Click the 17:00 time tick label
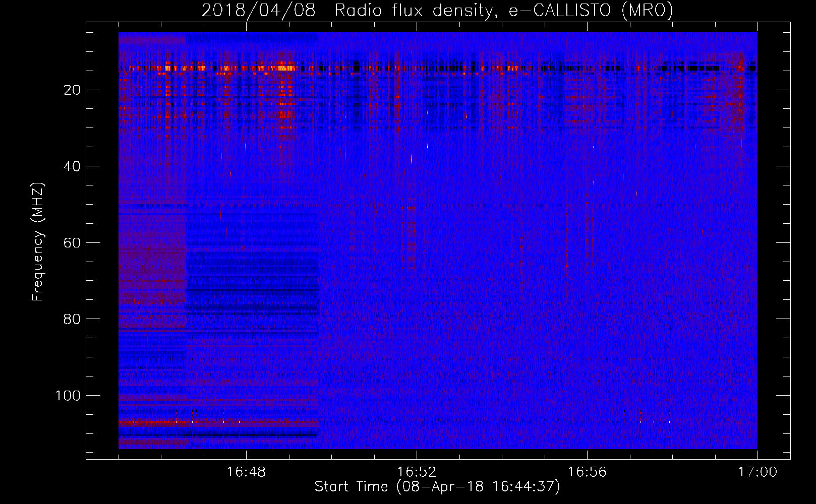Image resolution: width=816 pixels, height=504 pixels. [x=757, y=472]
